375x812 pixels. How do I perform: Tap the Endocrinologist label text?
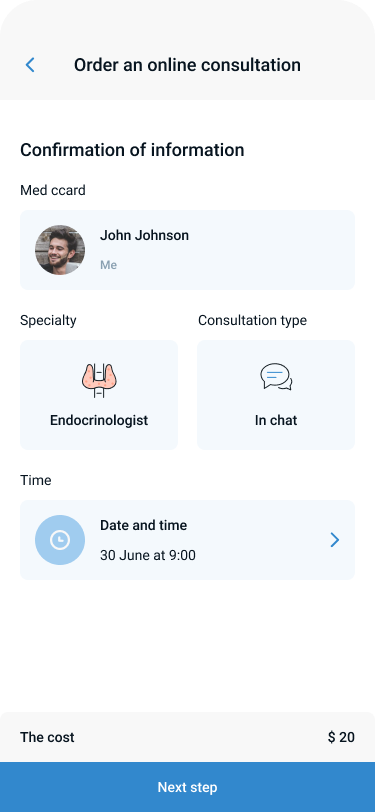tap(99, 420)
